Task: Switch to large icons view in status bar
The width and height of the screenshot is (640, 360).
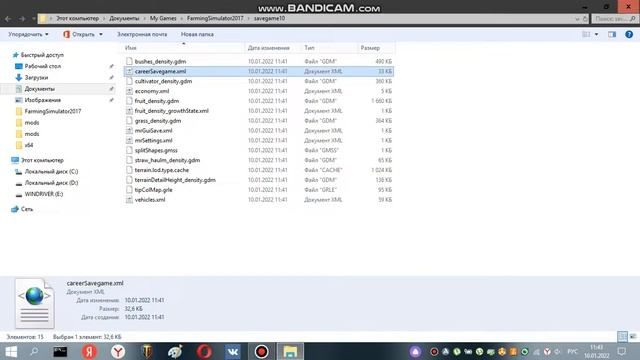Action: (x=633, y=337)
